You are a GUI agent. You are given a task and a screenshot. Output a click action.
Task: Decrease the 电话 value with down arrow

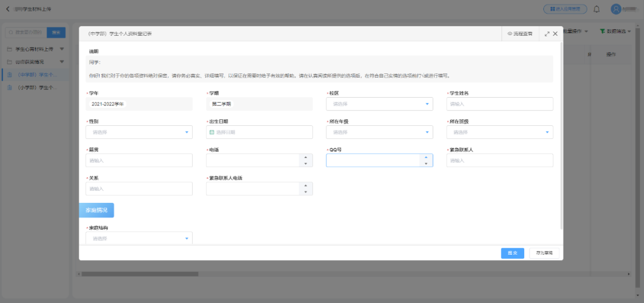point(305,164)
